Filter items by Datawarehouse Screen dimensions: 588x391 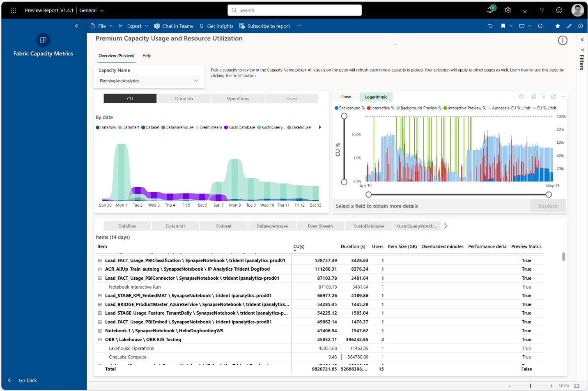click(272, 226)
